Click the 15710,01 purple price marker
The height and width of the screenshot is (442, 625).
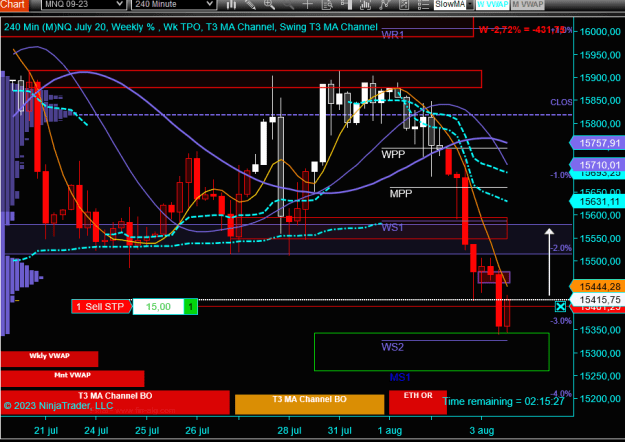(597, 164)
